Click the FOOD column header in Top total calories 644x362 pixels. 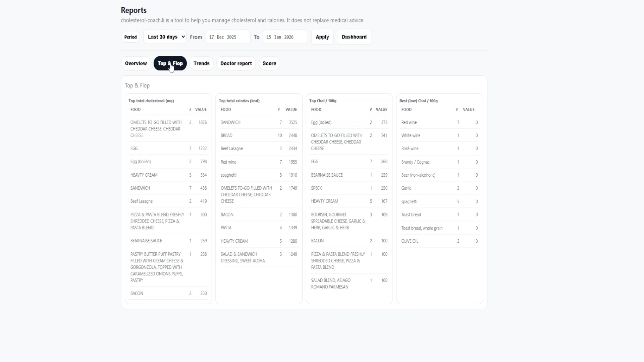226,110
